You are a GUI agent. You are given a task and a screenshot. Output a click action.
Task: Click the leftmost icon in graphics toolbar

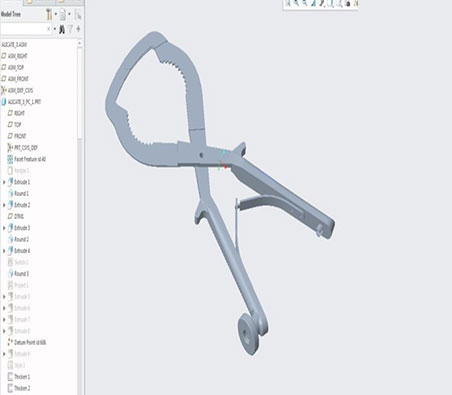(287, 3)
